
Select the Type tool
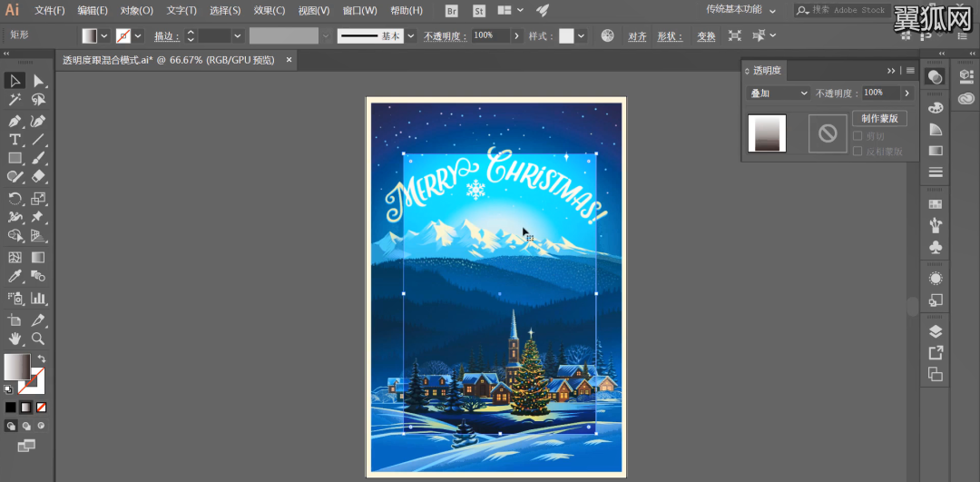pos(15,139)
